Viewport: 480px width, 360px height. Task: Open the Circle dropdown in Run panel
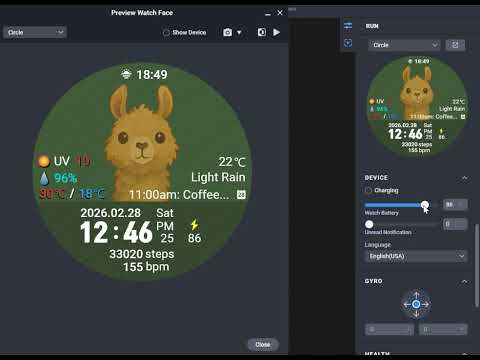[404, 45]
